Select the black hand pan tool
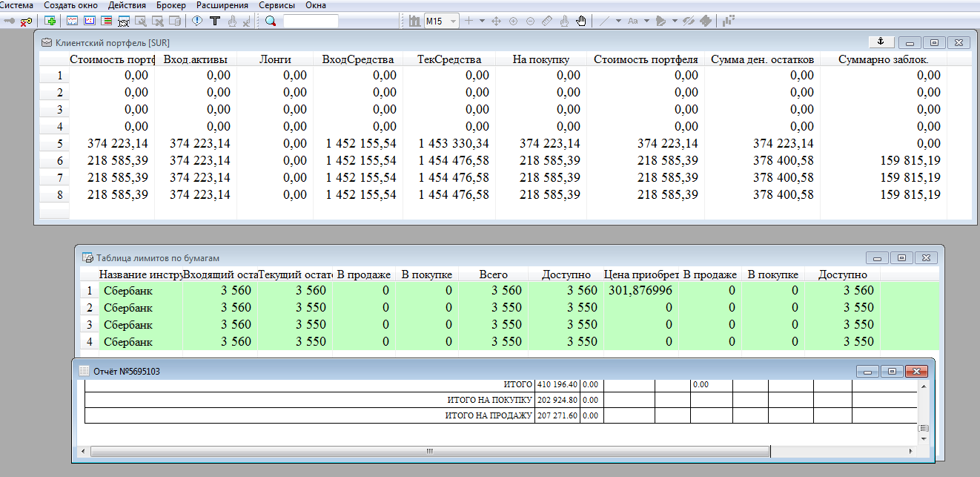The width and height of the screenshot is (980, 477). coord(581,21)
